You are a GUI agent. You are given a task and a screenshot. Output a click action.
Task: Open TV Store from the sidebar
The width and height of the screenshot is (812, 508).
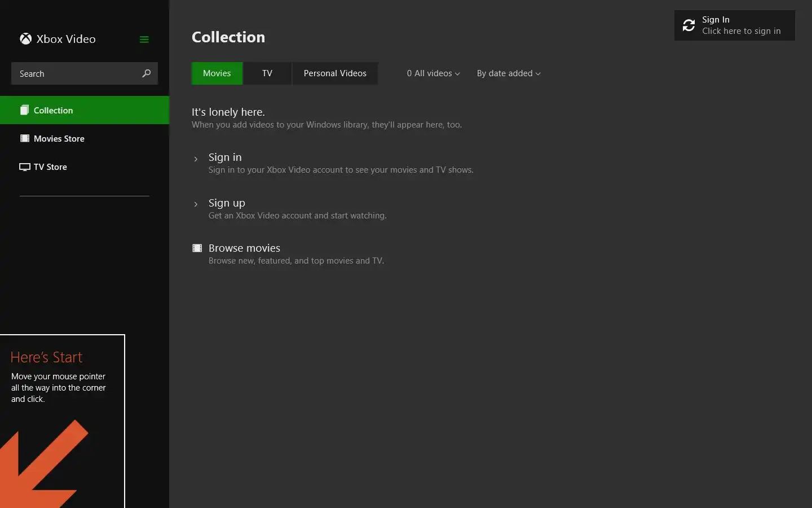click(x=85, y=167)
